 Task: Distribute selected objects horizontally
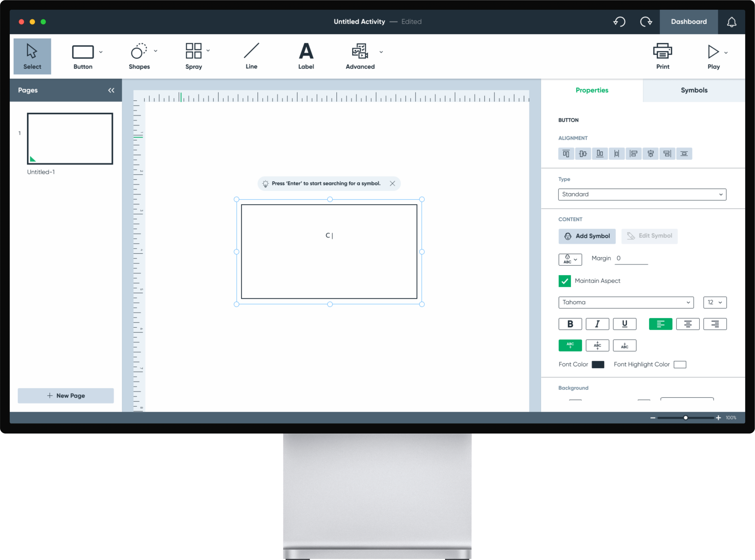pos(617,154)
